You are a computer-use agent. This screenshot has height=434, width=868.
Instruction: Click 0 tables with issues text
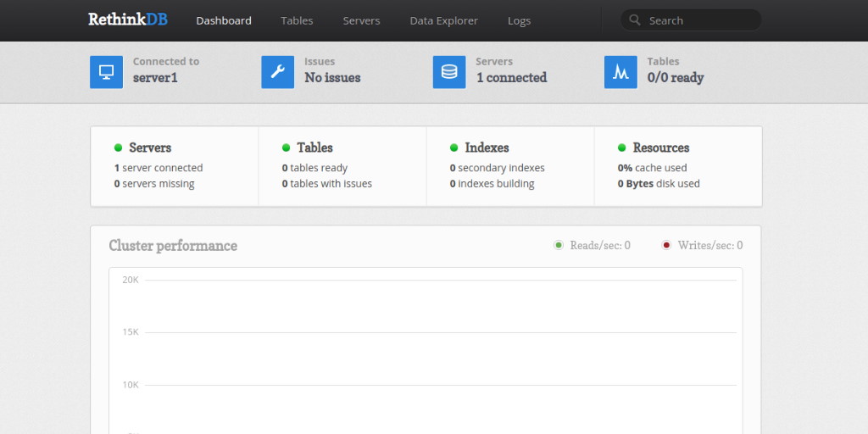point(326,184)
